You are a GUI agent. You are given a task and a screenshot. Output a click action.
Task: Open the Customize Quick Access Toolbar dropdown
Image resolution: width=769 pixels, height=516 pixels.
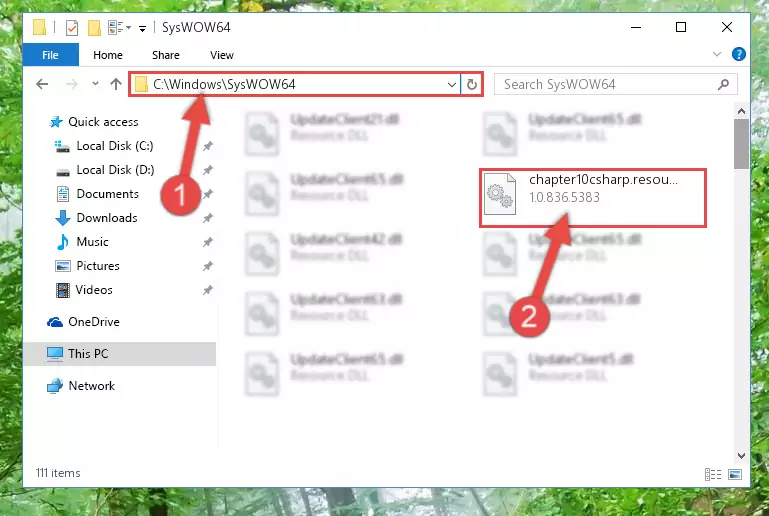click(142, 28)
